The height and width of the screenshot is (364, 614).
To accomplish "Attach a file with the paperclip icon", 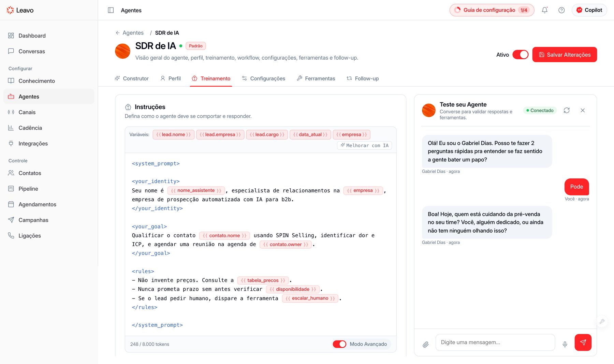I will pyautogui.click(x=426, y=345).
